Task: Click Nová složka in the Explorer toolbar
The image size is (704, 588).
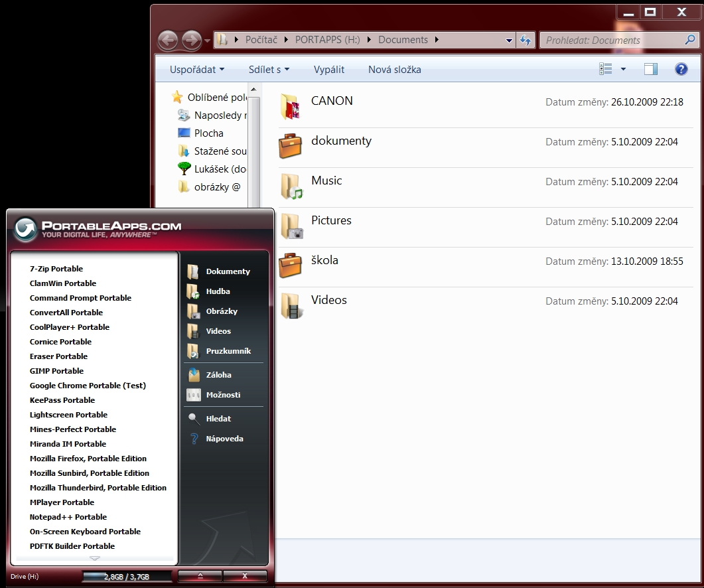Action: pos(395,70)
